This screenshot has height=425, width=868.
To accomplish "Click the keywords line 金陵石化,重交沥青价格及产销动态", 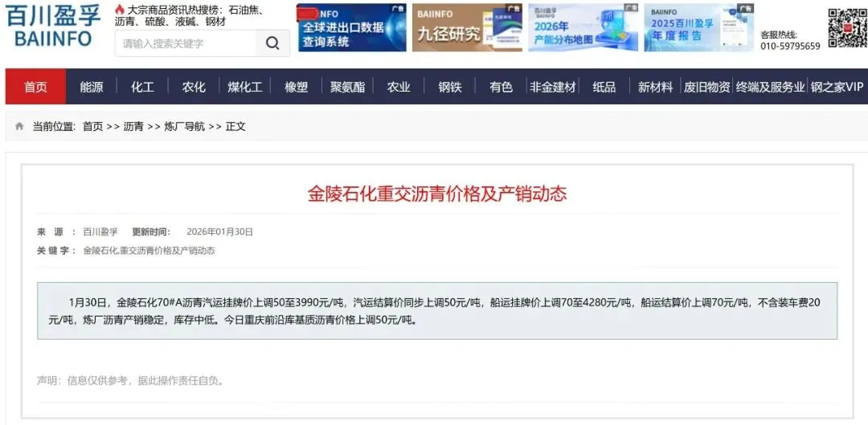I will [149, 250].
